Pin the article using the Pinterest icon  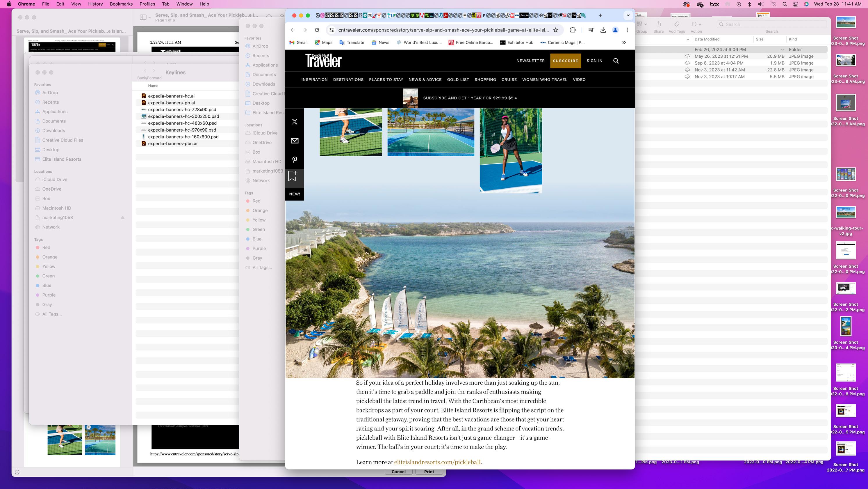click(295, 160)
